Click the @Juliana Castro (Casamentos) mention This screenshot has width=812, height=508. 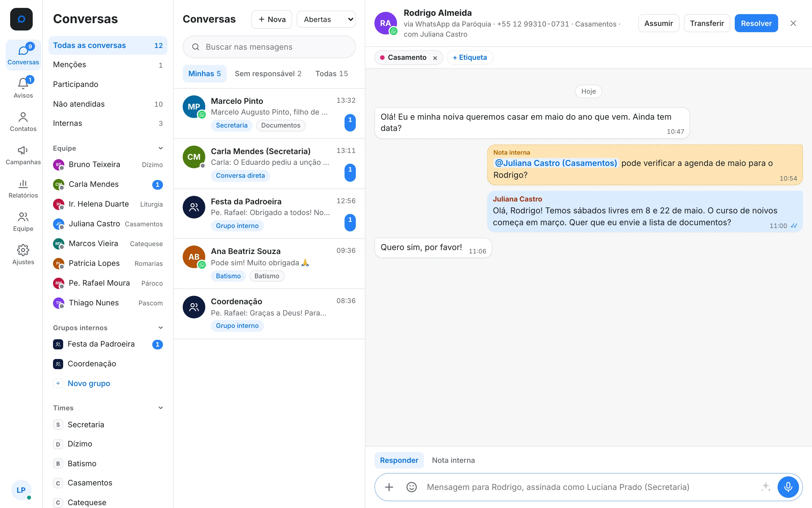click(x=556, y=163)
